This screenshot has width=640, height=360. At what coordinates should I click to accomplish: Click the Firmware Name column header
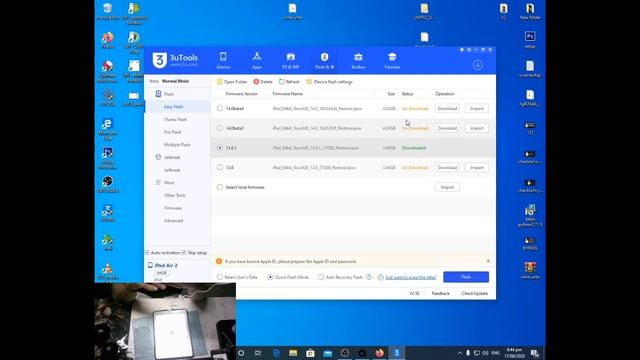(x=287, y=93)
